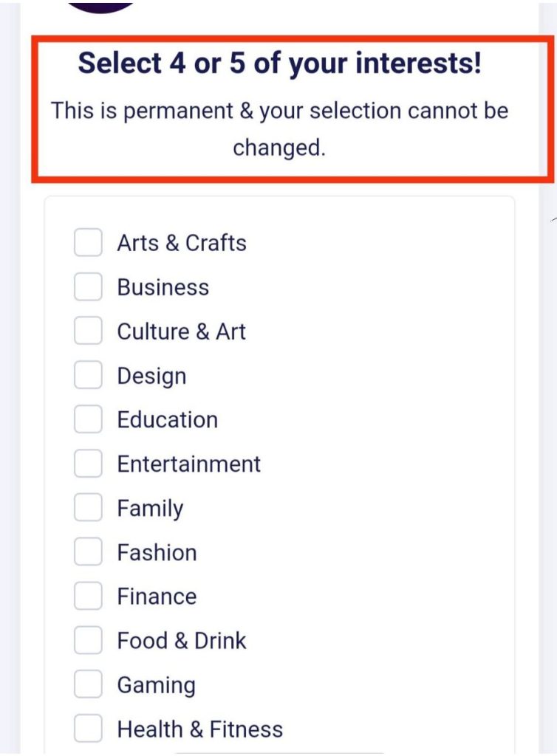Mark the Education checkbox
Viewport: 557px width, 756px height.
(88, 420)
